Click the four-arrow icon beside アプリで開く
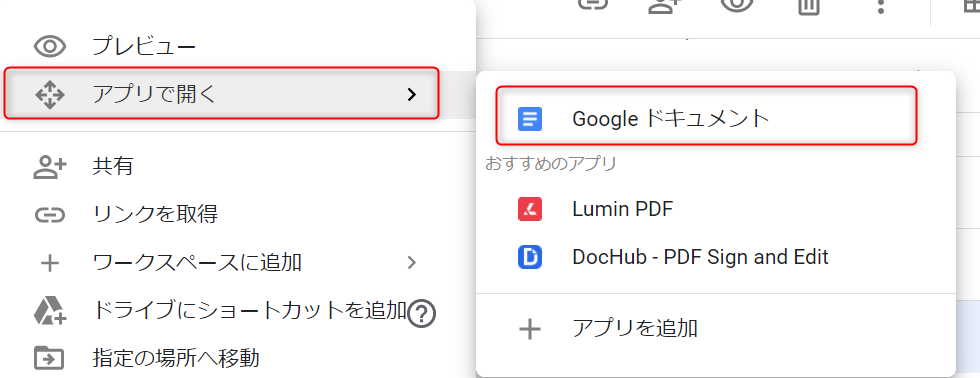This screenshot has height=378, width=980. pos(50,95)
